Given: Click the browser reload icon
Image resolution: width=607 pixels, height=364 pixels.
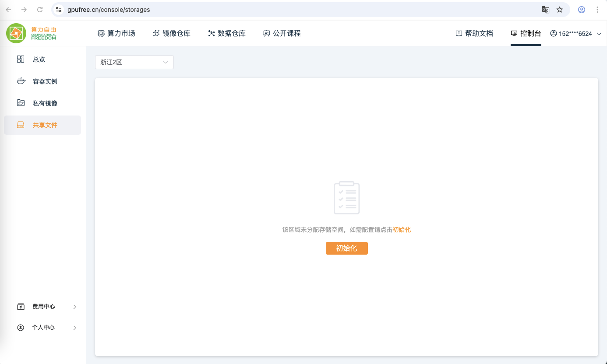Looking at the screenshot, I should tap(40, 10).
